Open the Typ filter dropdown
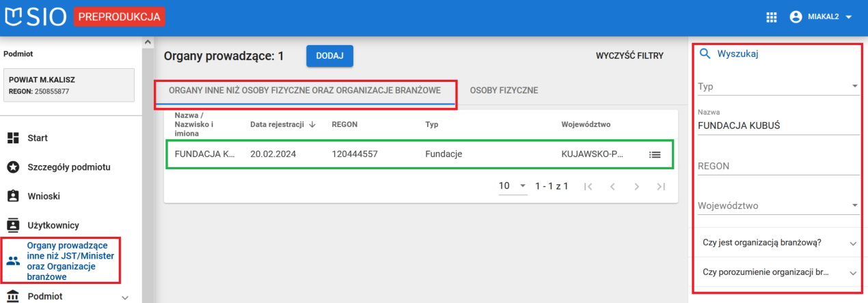Viewport: 868px width, 303px height. coord(778,87)
